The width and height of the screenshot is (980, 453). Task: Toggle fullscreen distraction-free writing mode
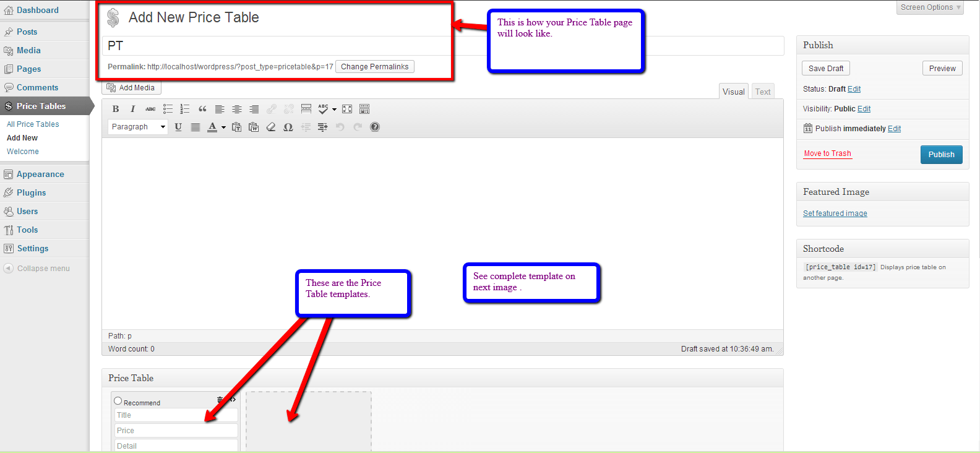pos(347,109)
